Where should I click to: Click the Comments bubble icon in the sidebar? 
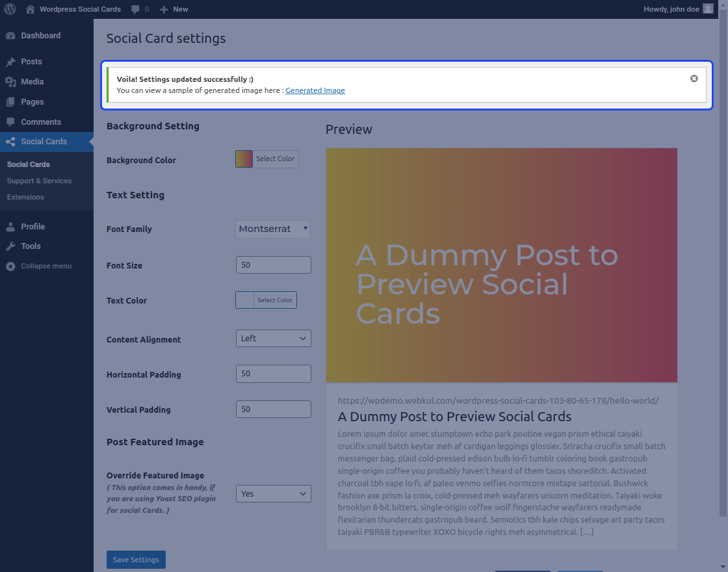(10, 122)
